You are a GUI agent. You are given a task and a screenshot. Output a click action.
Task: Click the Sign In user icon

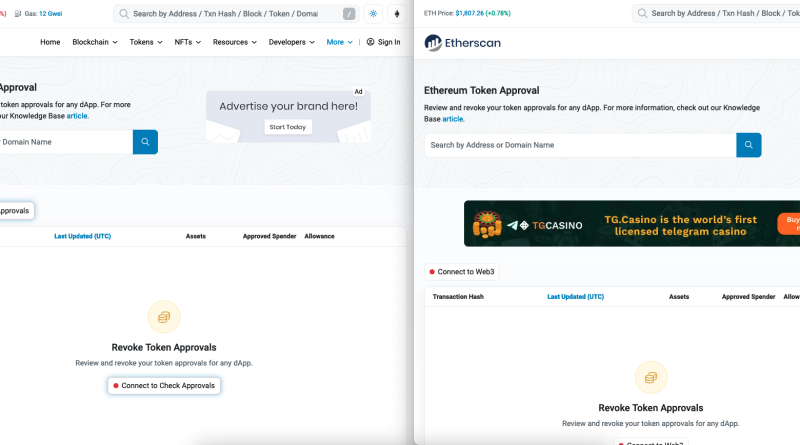click(x=370, y=42)
